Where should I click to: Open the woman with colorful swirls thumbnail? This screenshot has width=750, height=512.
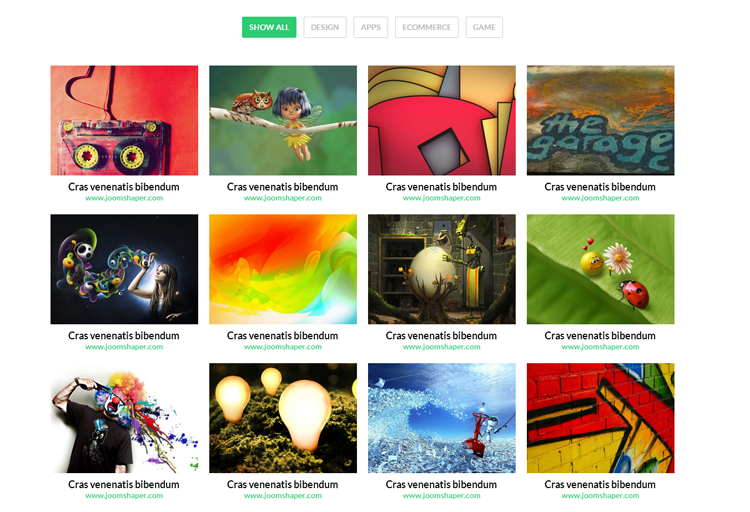point(124,269)
